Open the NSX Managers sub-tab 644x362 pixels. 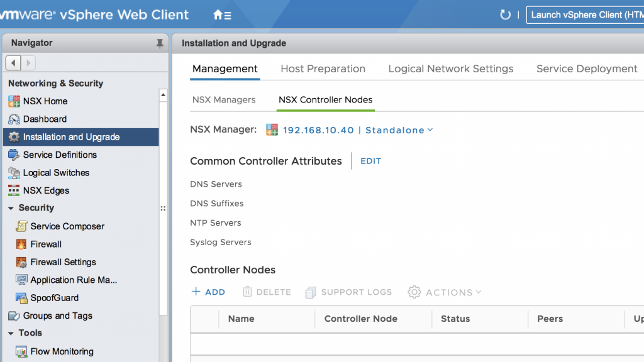pyautogui.click(x=224, y=100)
